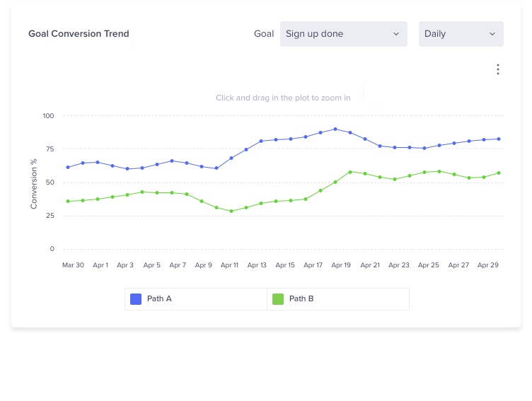This screenshot has width=532, height=401.
Task: Toggle Path B series via its legend label
Action: click(x=301, y=299)
